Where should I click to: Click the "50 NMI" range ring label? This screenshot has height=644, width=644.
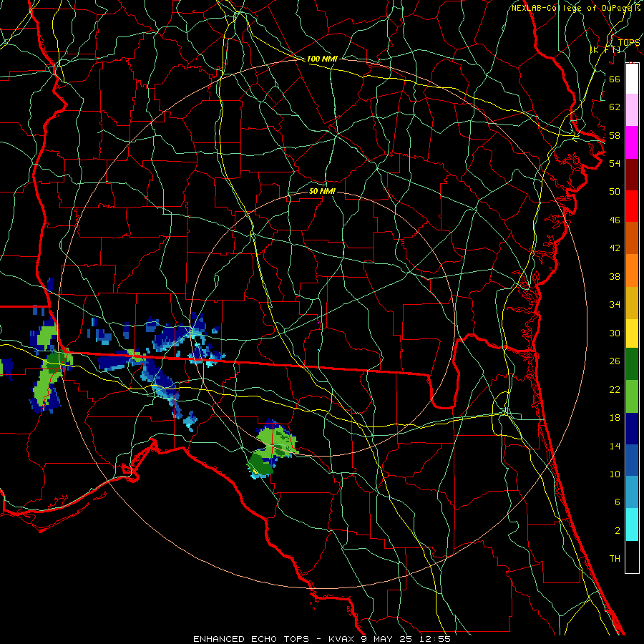[x=322, y=191]
